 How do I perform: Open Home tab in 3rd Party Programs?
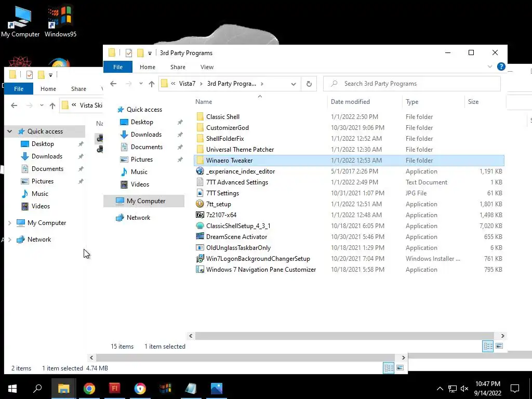(147, 67)
